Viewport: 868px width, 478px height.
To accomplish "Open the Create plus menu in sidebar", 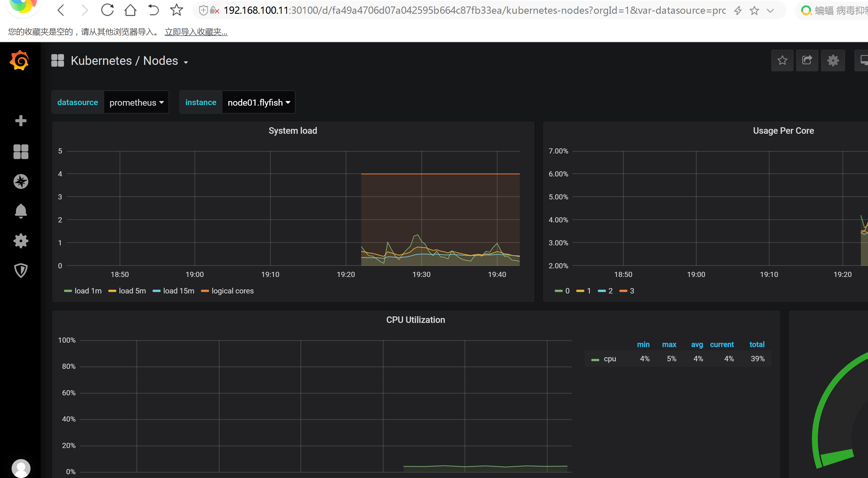I will pyautogui.click(x=21, y=121).
